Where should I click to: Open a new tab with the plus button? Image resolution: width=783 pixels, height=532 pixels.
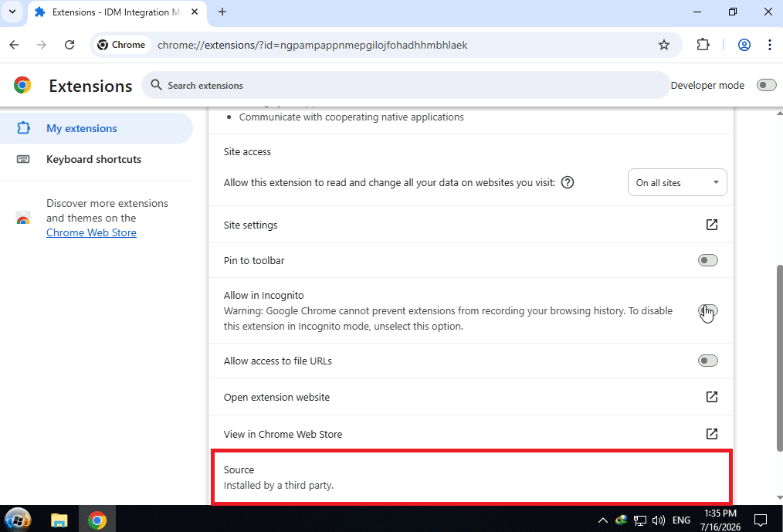tap(222, 12)
